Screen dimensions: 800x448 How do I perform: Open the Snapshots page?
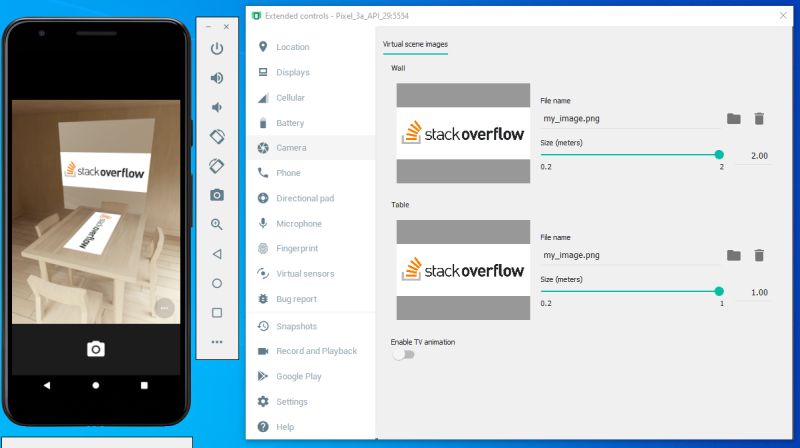tap(310, 326)
